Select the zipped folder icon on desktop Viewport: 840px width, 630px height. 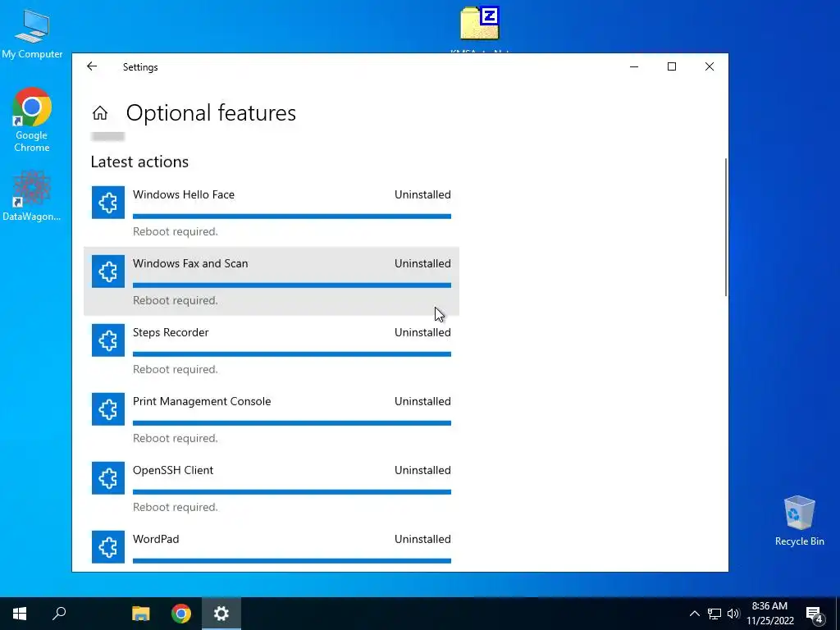480,24
